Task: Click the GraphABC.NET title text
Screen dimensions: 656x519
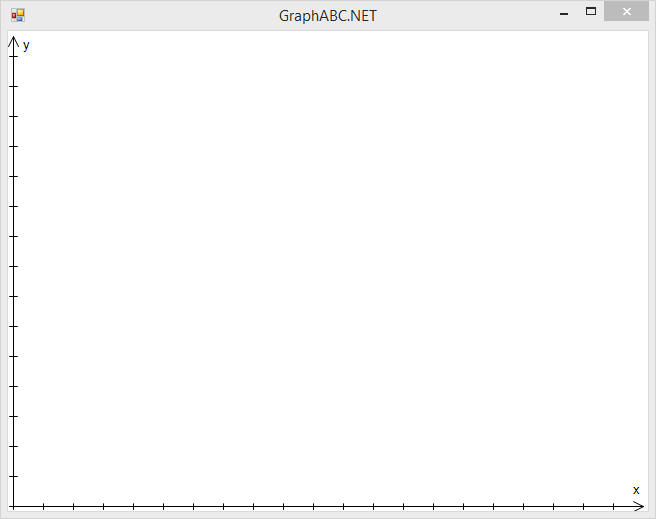Action: pos(328,16)
